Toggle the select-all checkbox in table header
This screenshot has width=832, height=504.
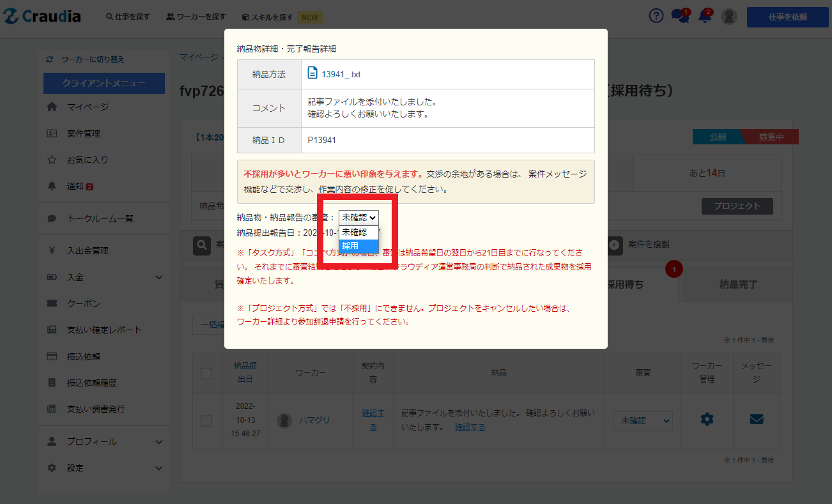[x=206, y=374]
